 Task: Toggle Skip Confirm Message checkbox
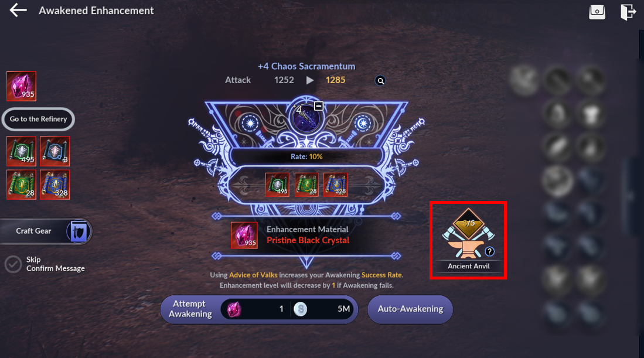click(x=13, y=264)
